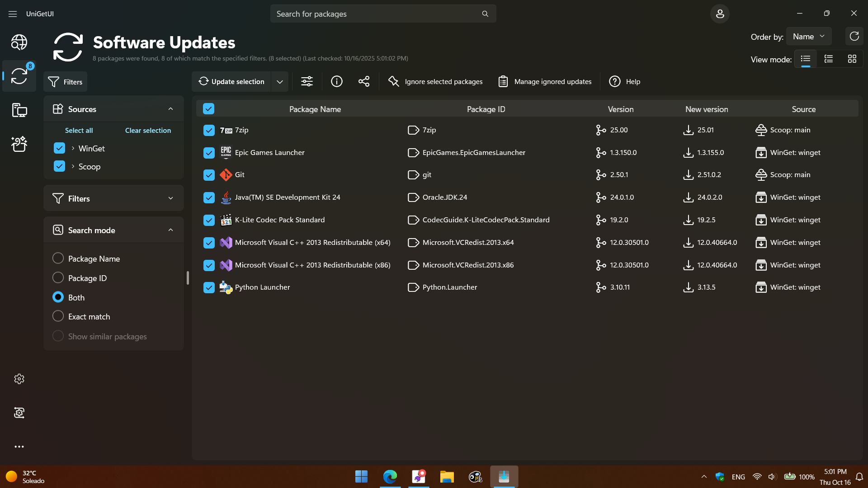Open Discover Packages globe icon in sidebar
Image resolution: width=868 pixels, height=488 pixels.
click(x=19, y=42)
